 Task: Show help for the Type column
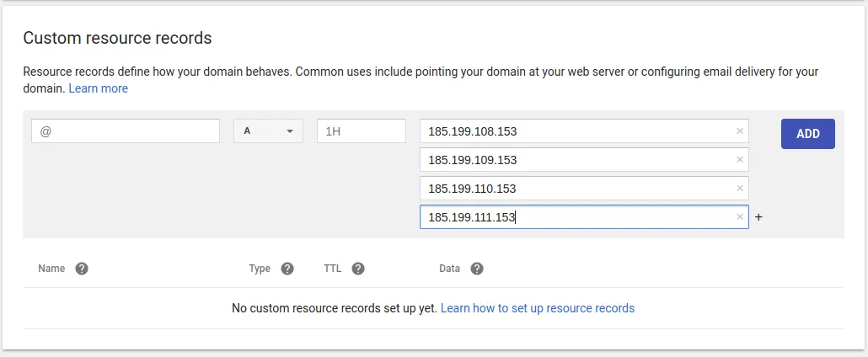(x=287, y=269)
